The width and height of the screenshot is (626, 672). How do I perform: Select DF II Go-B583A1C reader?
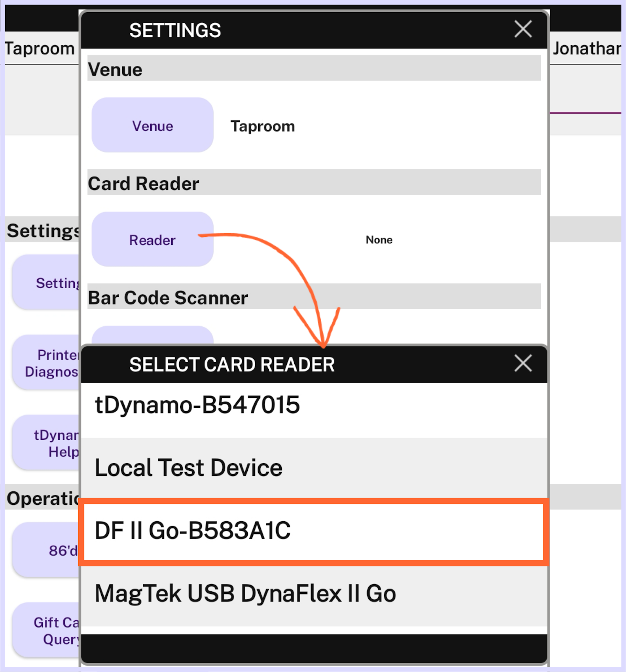click(314, 531)
